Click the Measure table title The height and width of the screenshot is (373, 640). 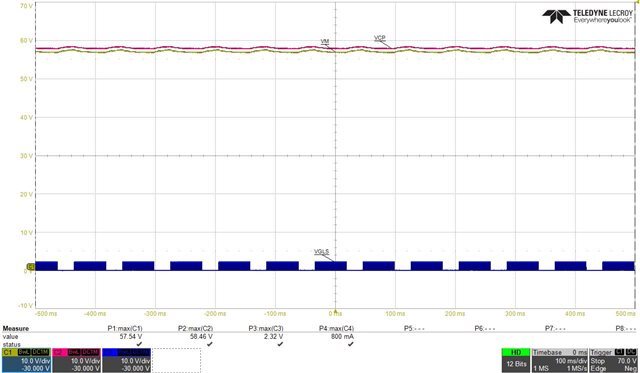pyautogui.click(x=16, y=329)
